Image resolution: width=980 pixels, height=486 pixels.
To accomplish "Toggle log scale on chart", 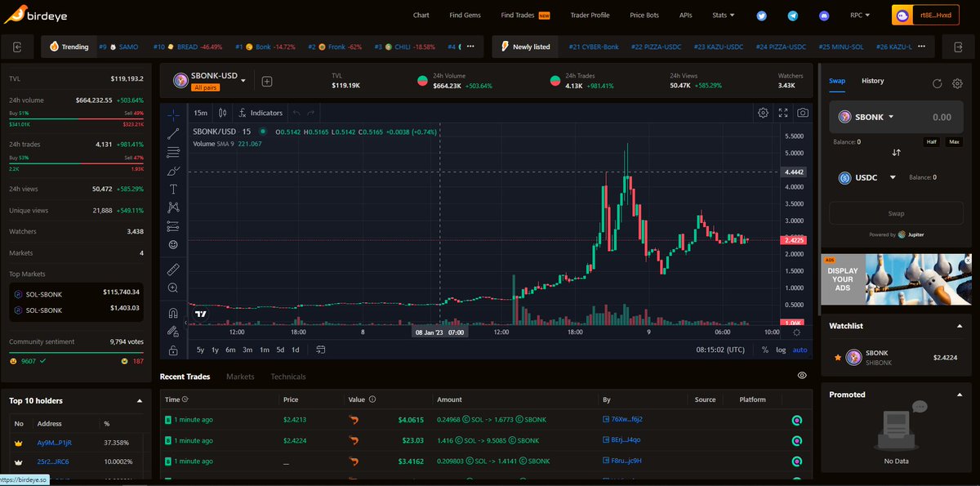I will coord(781,350).
